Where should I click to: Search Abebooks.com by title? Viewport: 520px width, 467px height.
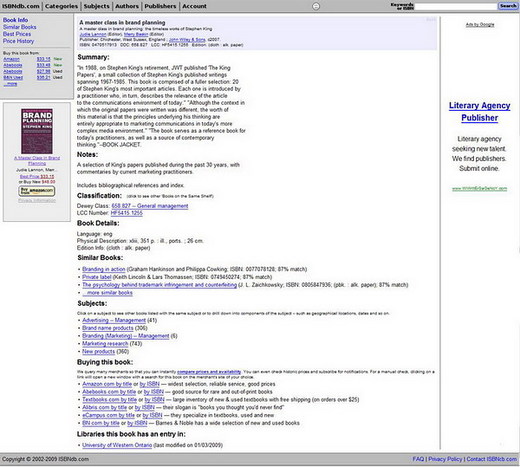[109, 392]
